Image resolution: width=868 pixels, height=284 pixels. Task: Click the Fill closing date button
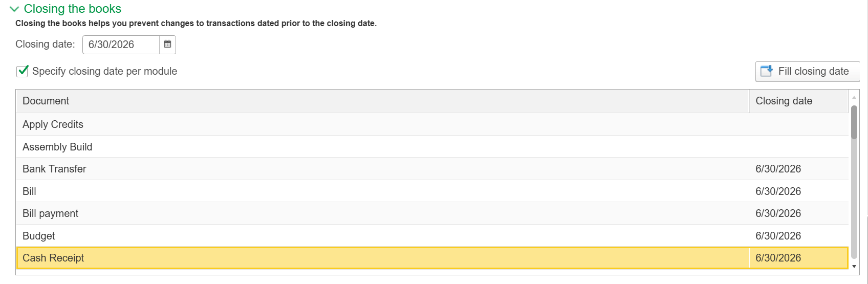(x=807, y=71)
